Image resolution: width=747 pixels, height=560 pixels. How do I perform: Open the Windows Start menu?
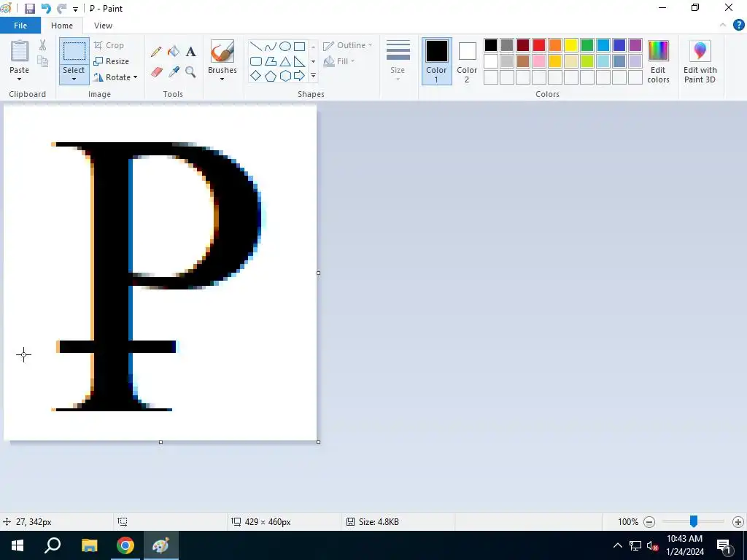tap(18, 545)
